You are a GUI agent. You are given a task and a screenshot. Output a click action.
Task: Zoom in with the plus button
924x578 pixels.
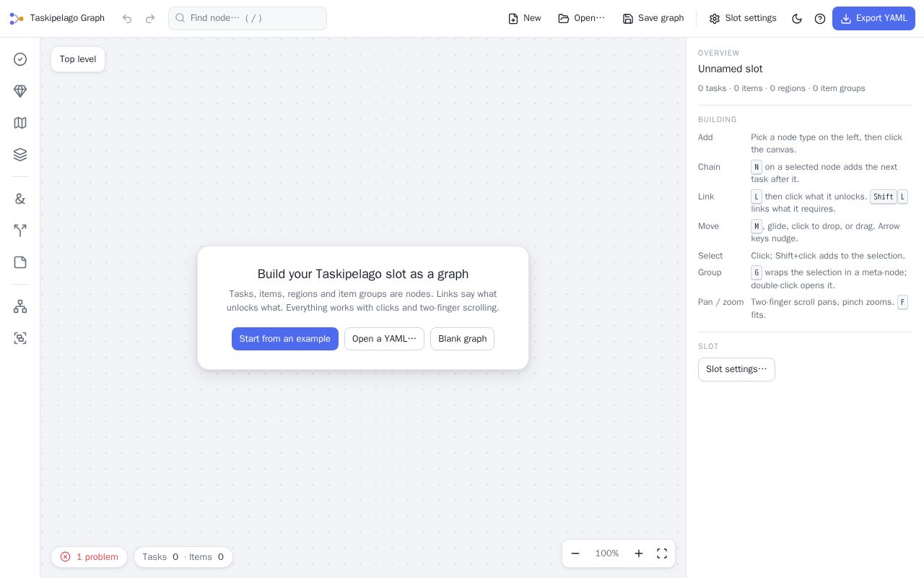click(639, 553)
